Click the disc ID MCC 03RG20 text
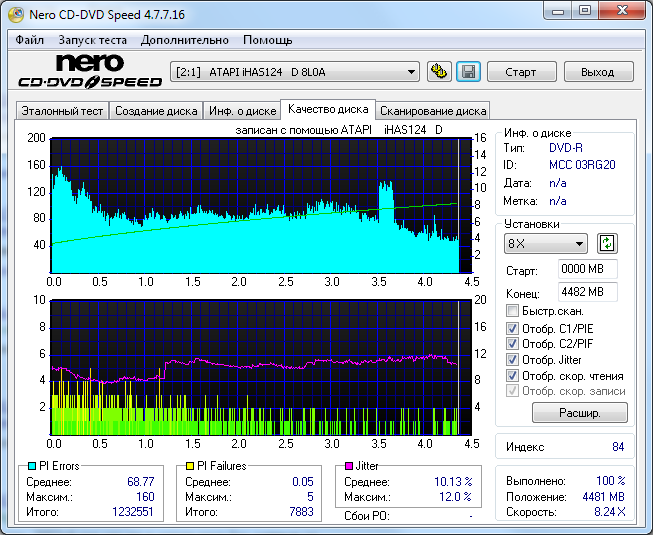 (582, 165)
